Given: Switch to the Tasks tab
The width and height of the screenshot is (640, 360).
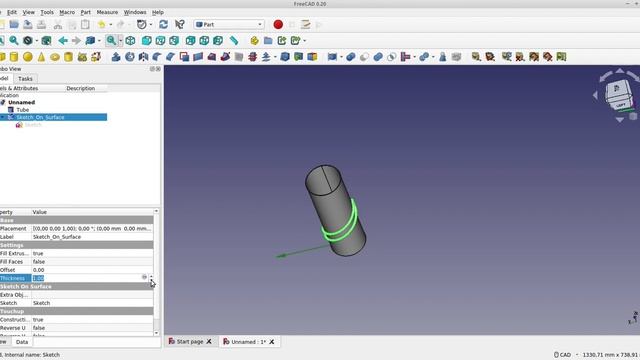Looking at the screenshot, I should pos(25,78).
